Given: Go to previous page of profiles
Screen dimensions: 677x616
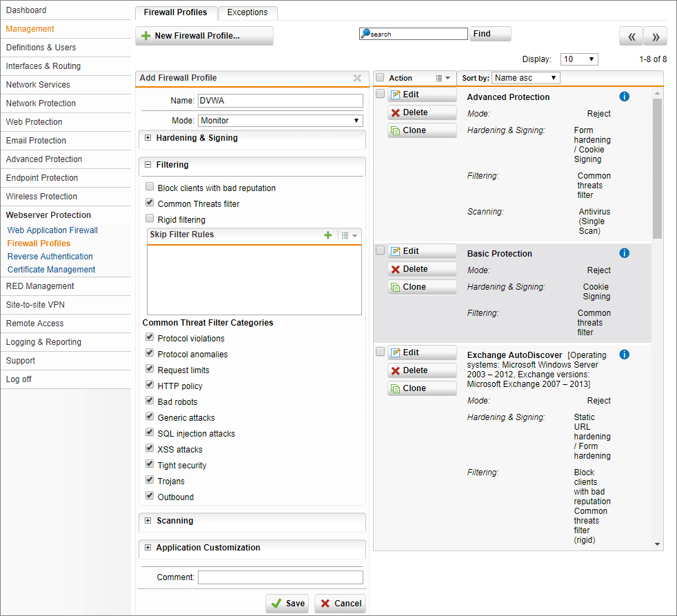Looking at the screenshot, I should pos(631,37).
